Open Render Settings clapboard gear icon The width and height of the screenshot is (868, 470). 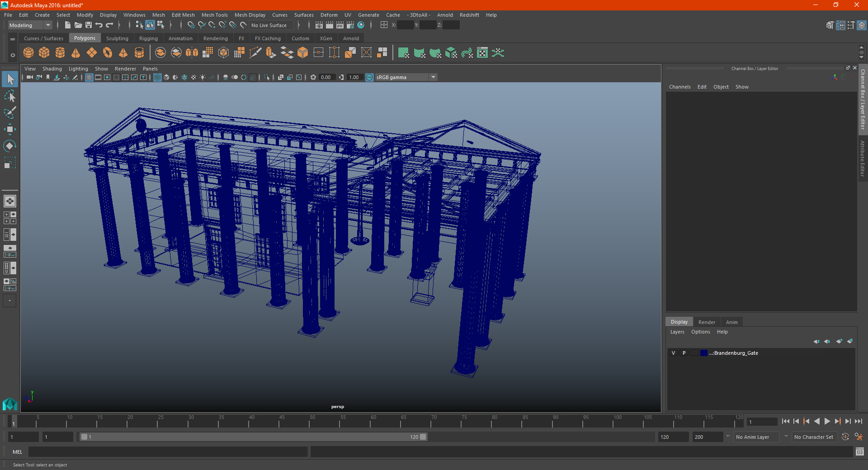click(x=350, y=25)
